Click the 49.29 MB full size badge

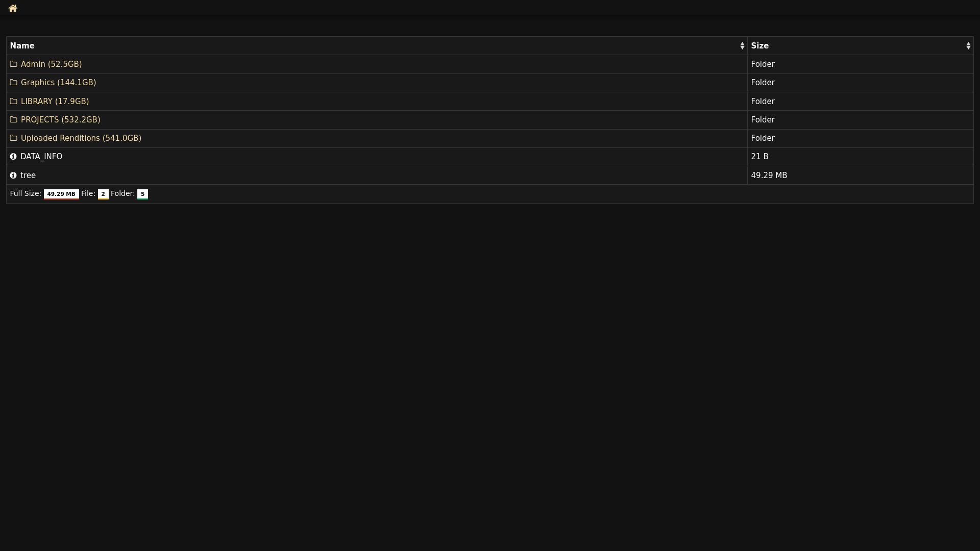(x=61, y=194)
